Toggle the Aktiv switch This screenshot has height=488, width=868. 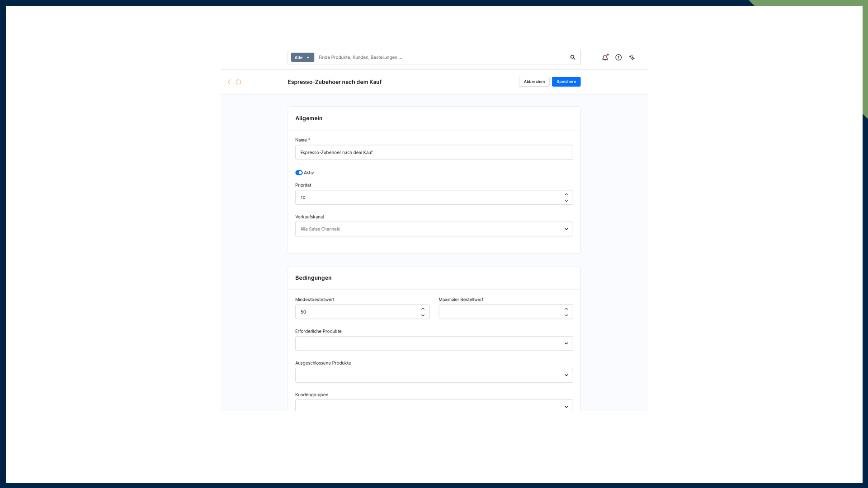pos(299,173)
